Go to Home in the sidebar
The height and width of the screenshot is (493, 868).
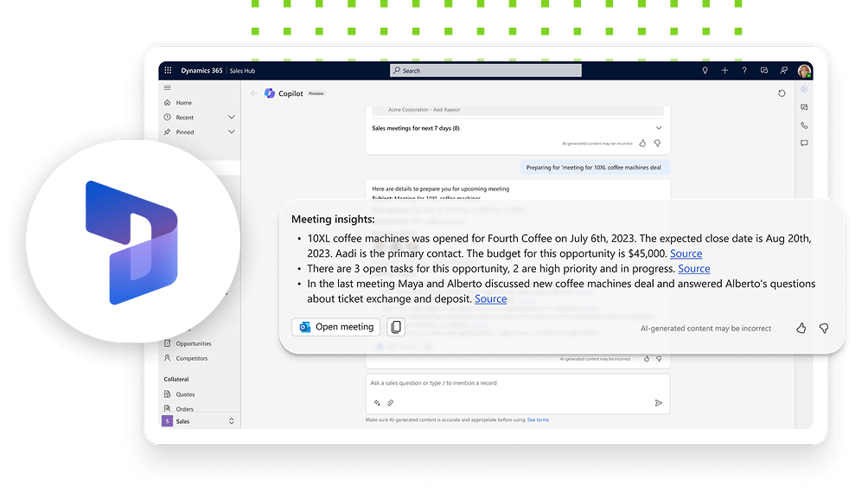pyautogui.click(x=184, y=102)
